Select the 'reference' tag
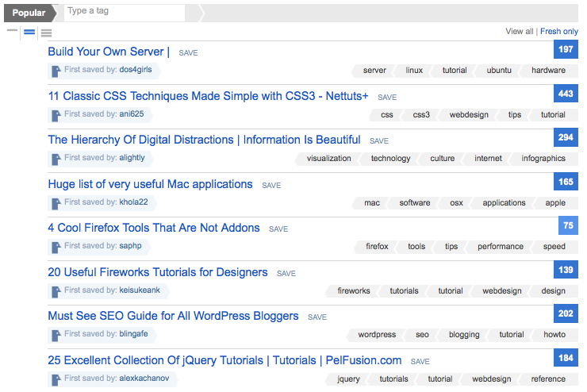Screen dimensions: 587x392 pos(548,379)
